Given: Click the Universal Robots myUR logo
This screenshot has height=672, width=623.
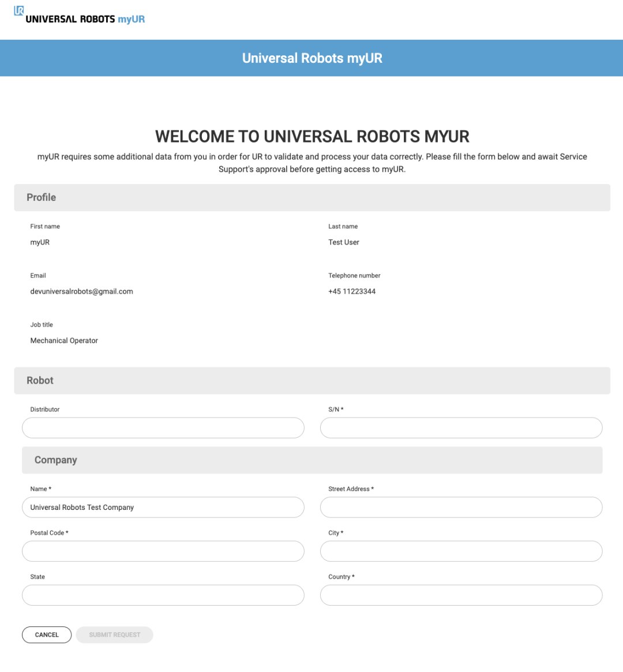Looking at the screenshot, I should tap(80, 16).
